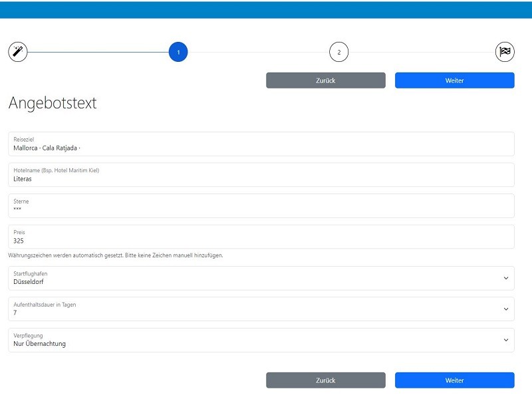Click the chevron arrow in the Verpflegung row
Image resolution: width=532 pixels, height=399 pixels.
[505, 340]
